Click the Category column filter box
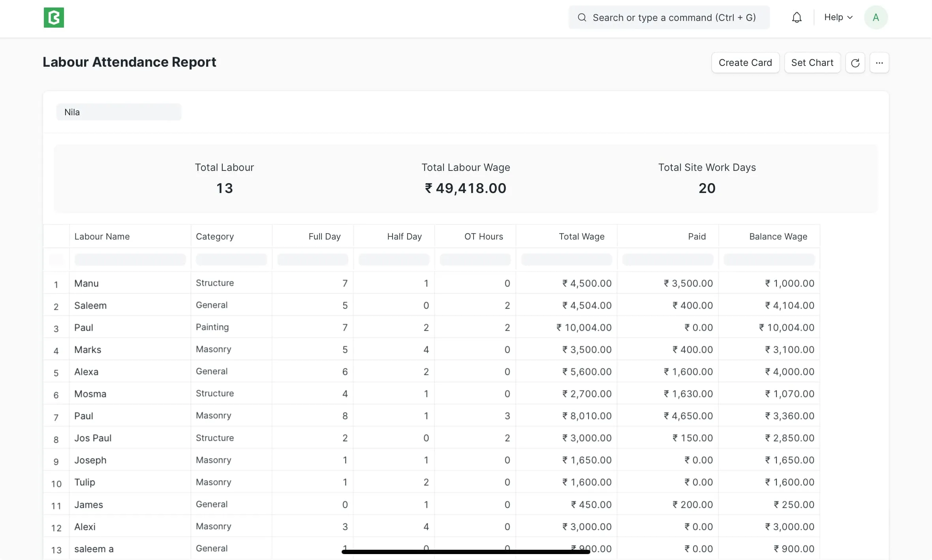The image size is (932, 560). [231, 260]
